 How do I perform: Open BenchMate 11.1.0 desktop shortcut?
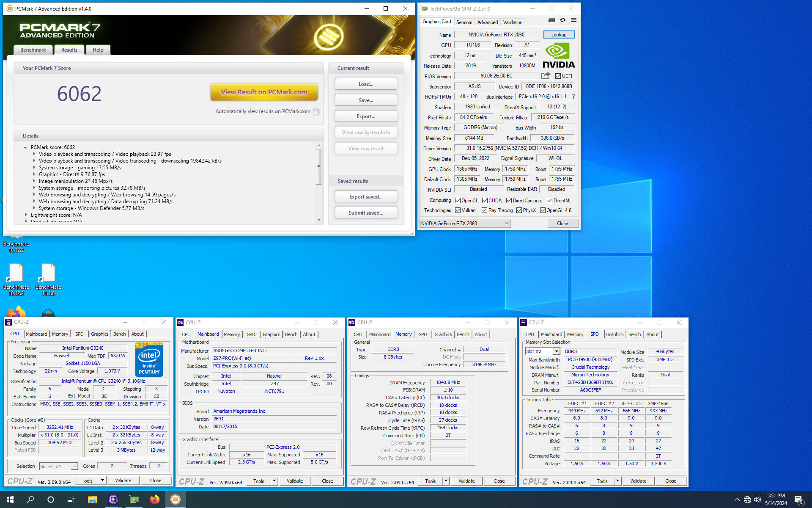tap(48, 279)
